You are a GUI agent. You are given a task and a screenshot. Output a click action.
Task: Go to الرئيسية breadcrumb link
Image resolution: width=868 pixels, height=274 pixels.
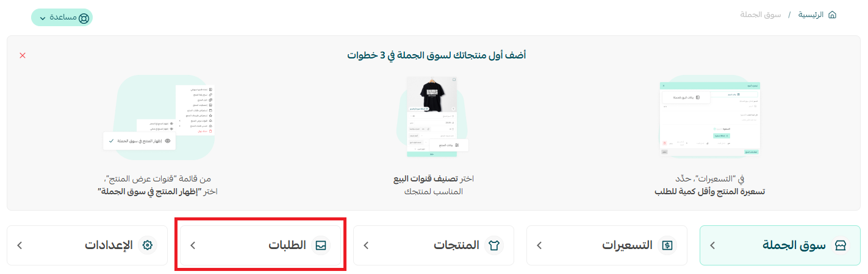tap(811, 14)
